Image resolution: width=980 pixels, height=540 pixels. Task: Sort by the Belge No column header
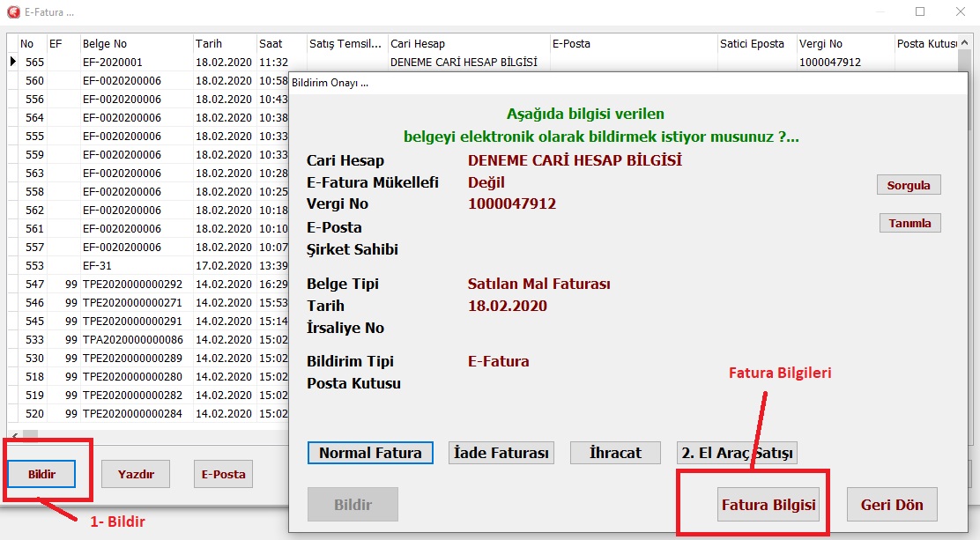135,43
